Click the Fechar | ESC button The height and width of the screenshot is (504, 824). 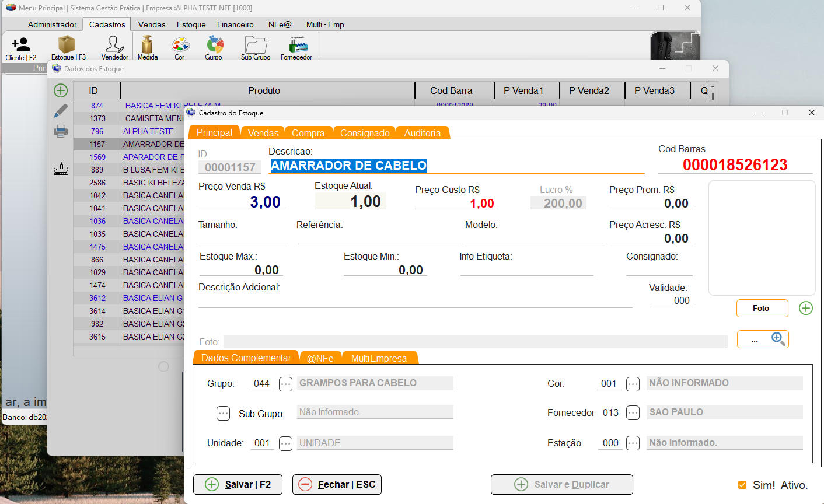[337, 484]
